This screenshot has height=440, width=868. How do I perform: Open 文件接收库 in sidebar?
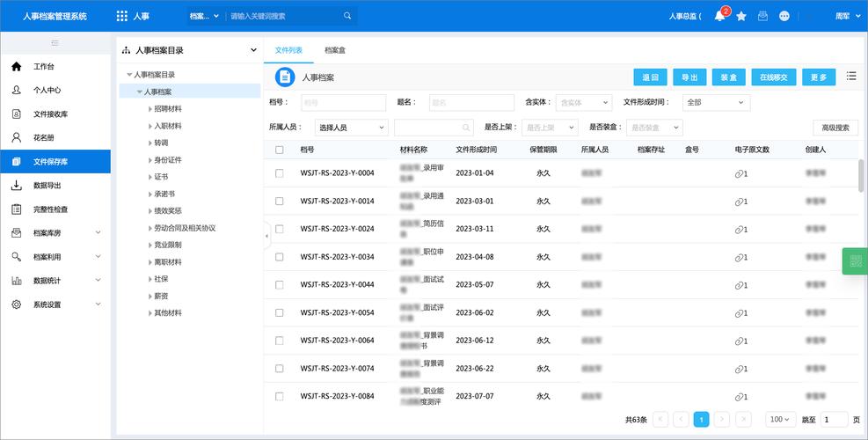coord(55,114)
